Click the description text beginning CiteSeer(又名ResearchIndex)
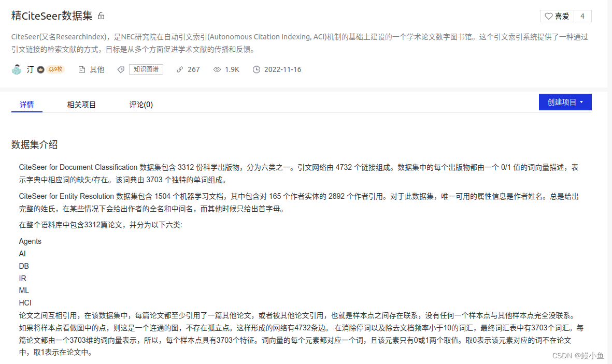612x364 pixels. pyautogui.click(x=300, y=43)
